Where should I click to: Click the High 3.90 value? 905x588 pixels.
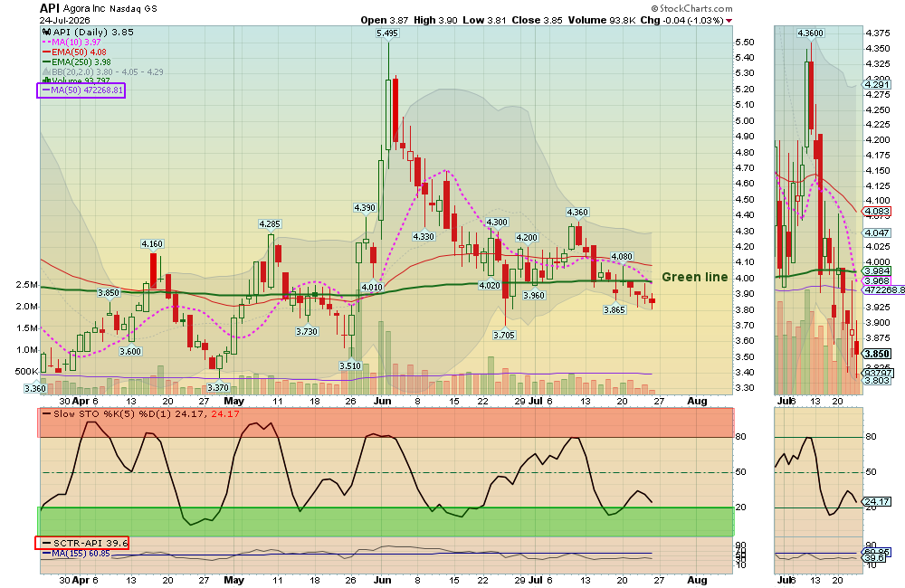435,20
